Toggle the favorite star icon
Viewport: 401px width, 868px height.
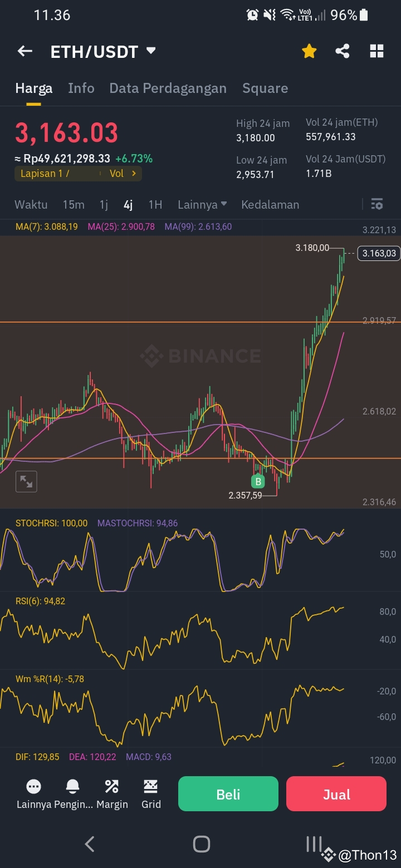pos(309,52)
